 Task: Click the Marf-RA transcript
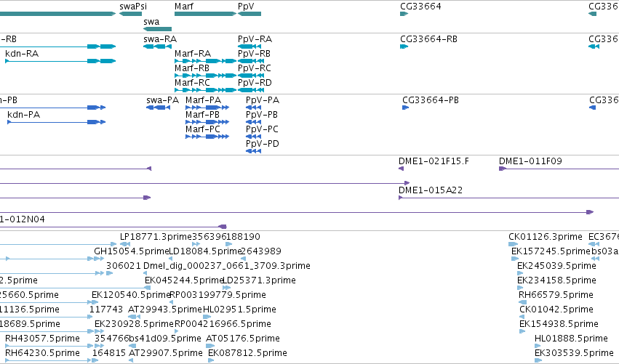click(205, 61)
